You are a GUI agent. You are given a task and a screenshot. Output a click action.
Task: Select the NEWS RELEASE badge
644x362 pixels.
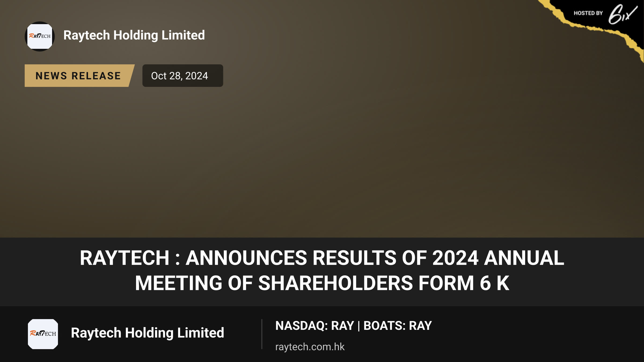[x=79, y=76]
